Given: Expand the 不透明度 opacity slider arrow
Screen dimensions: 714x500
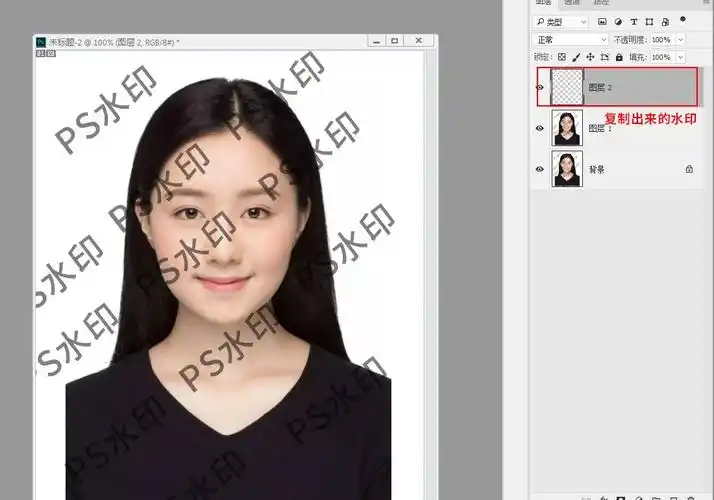Looking at the screenshot, I should point(681,39).
